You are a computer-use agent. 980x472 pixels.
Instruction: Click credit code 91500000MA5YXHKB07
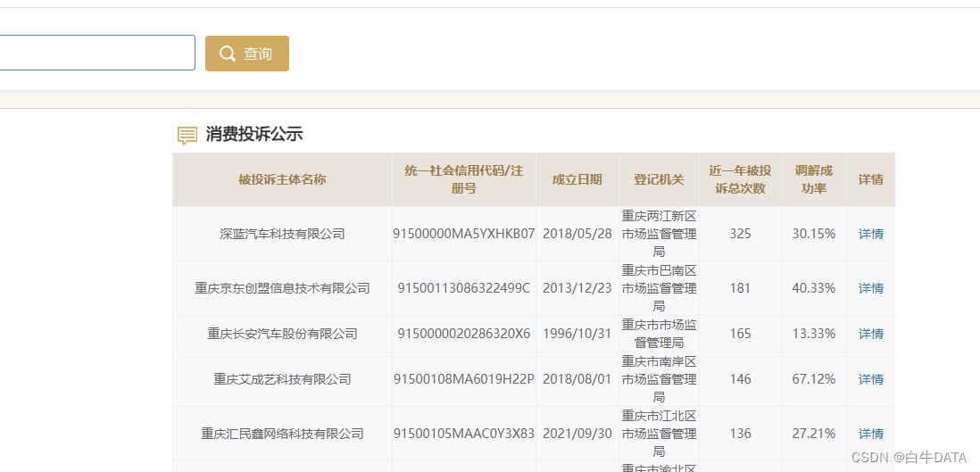464,235
